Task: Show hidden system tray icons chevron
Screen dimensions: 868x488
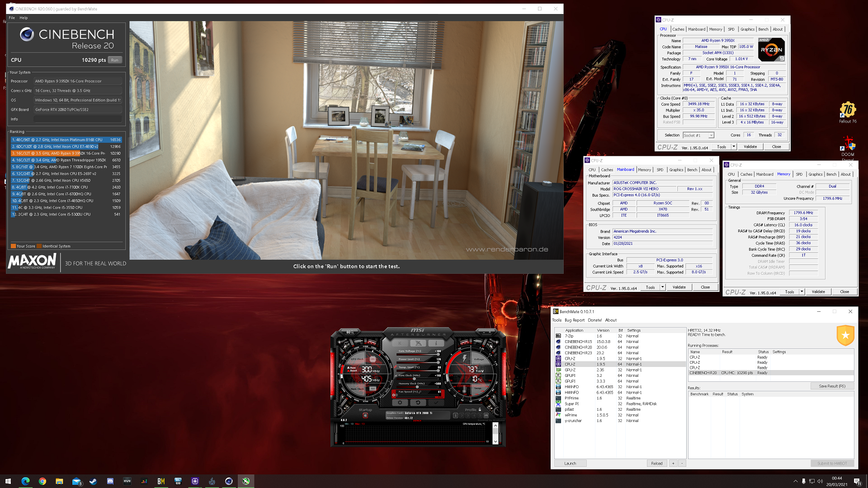Action: [795, 481]
